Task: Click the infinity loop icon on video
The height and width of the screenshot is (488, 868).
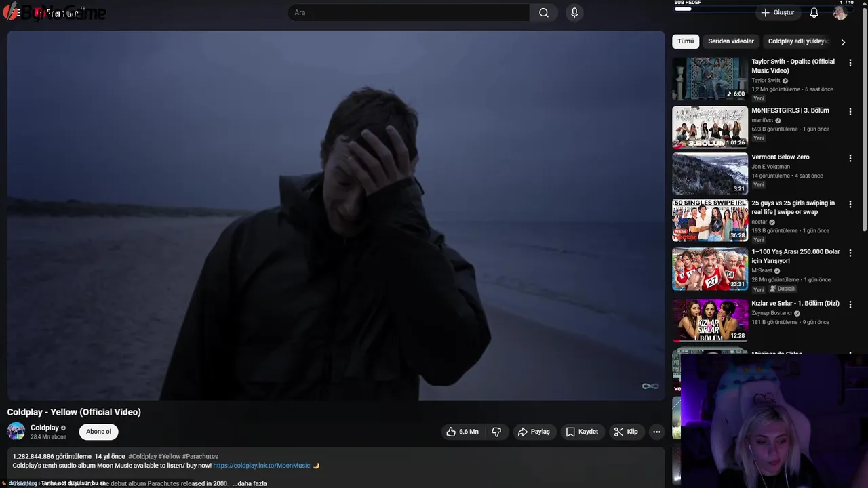Action: coord(650,386)
